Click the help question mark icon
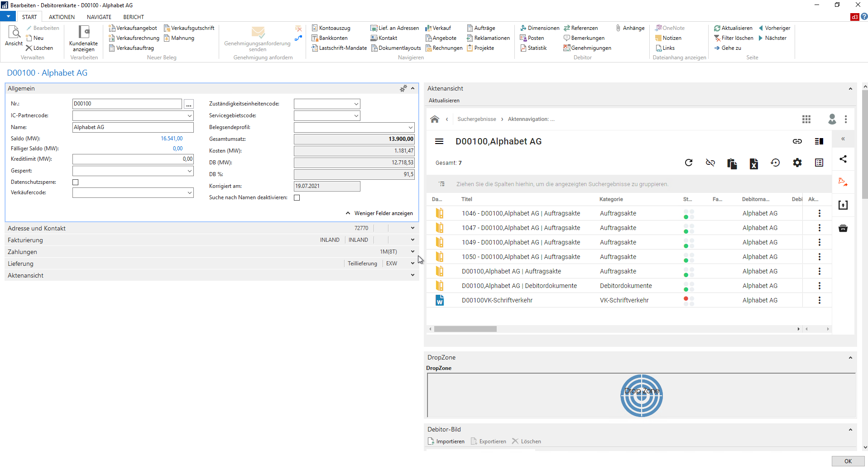The image size is (868, 470). pyautogui.click(x=864, y=17)
